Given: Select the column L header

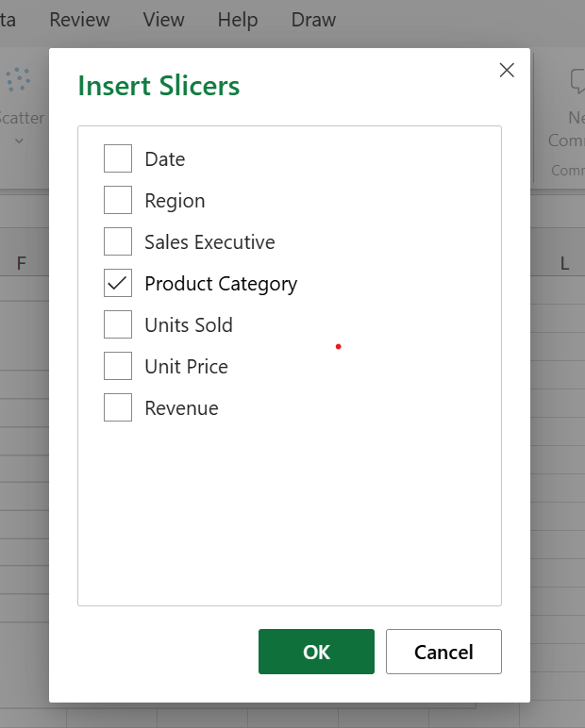Looking at the screenshot, I should [x=564, y=264].
